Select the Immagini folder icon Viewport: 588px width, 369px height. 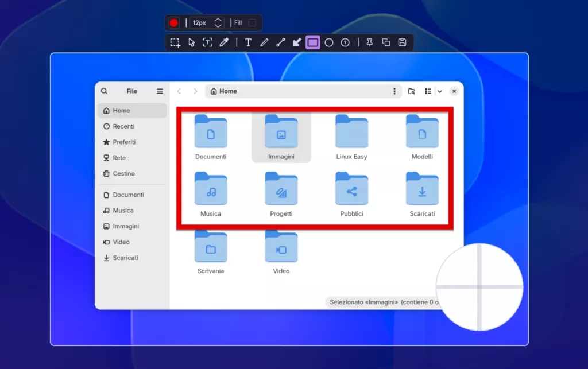pyautogui.click(x=281, y=131)
